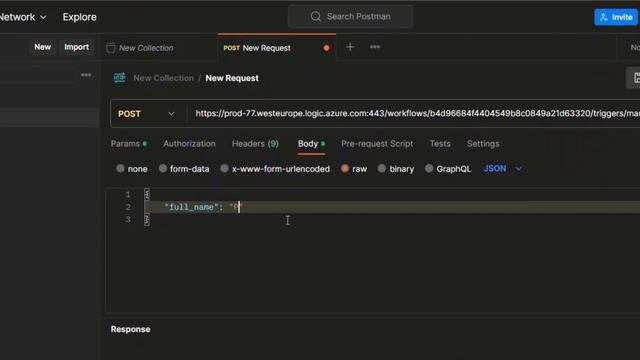Viewport: 640px width, 360px height.
Task: Click line number 1 in editor gutter
Action: click(x=128, y=195)
